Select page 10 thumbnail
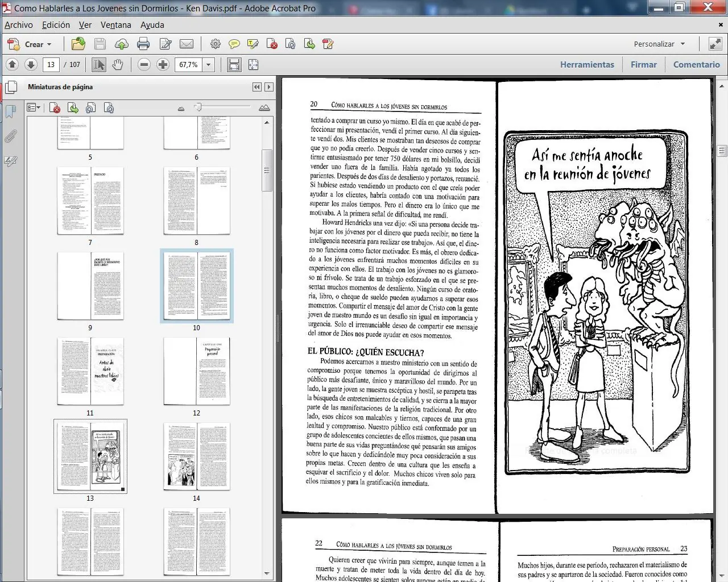This screenshot has width=728, height=582. 197,286
